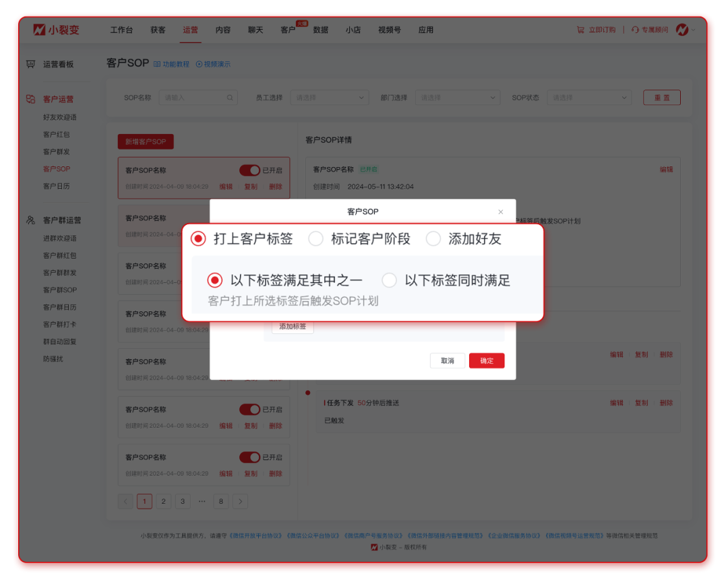Disable the 已开启 toggle on first SOP card
The height and width of the screenshot is (580, 728).
(x=250, y=170)
